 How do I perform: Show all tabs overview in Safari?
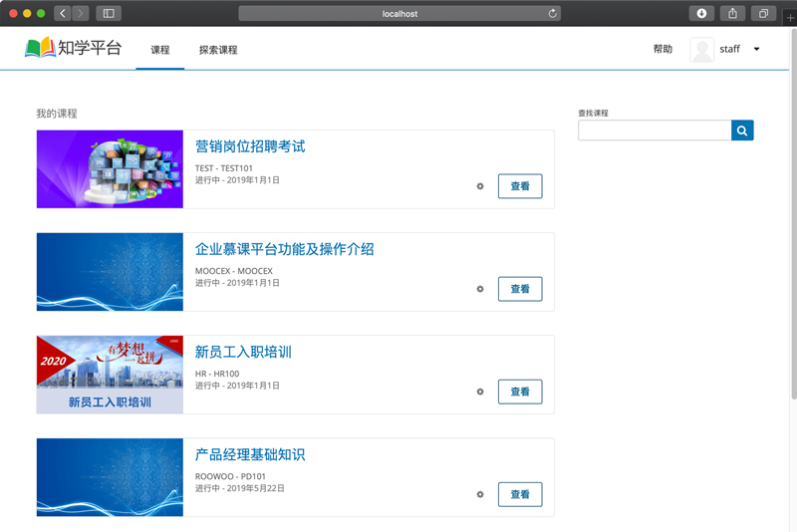coord(764,13)
